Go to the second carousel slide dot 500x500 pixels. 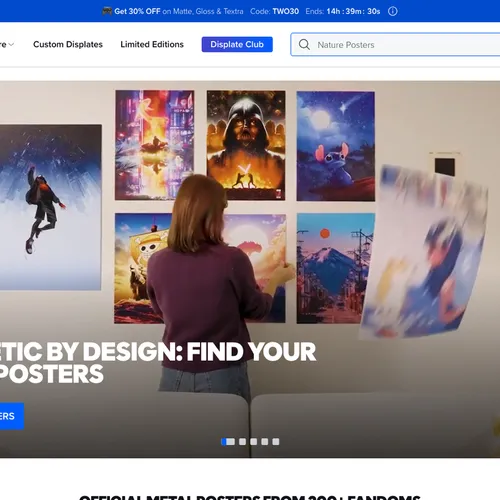243,442
